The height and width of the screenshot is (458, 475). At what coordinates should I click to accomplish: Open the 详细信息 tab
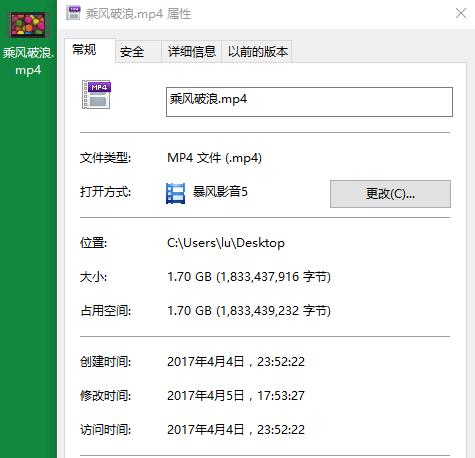click(192, 52)
